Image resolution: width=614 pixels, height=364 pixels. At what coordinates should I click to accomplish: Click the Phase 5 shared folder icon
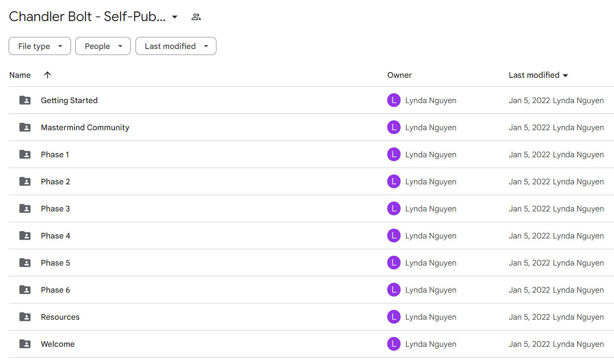coord(25,263)
